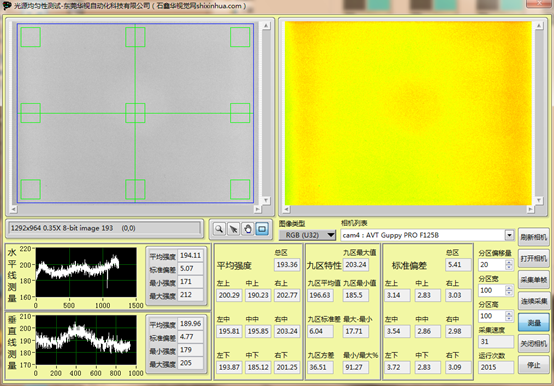Image resolution: width=554 pixels, height=386 pixels.
Task: Click the 左下 intensity value 193.87
Action: click(229, 367)
